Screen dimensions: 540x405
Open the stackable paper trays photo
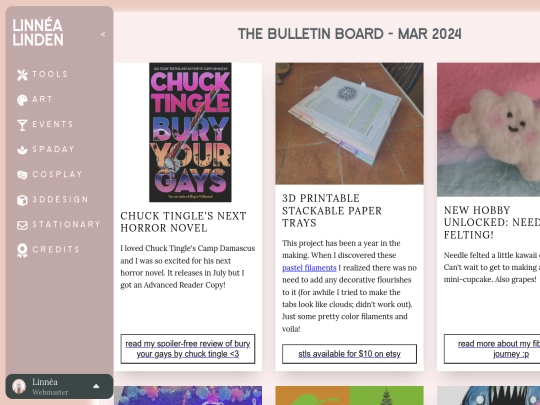[349, 124]
